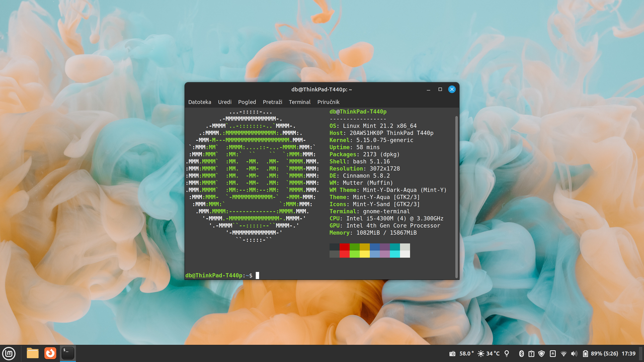Click the Packages: 2173 (dpkg) line
This screenshot has width=644, height=362.
point(365,154)
